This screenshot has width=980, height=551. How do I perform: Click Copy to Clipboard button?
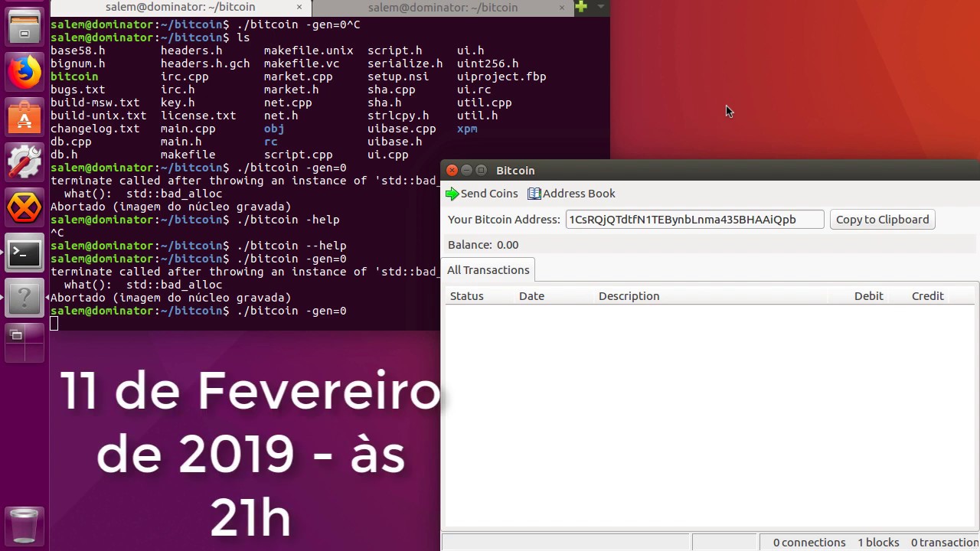[x=882, y=220]
